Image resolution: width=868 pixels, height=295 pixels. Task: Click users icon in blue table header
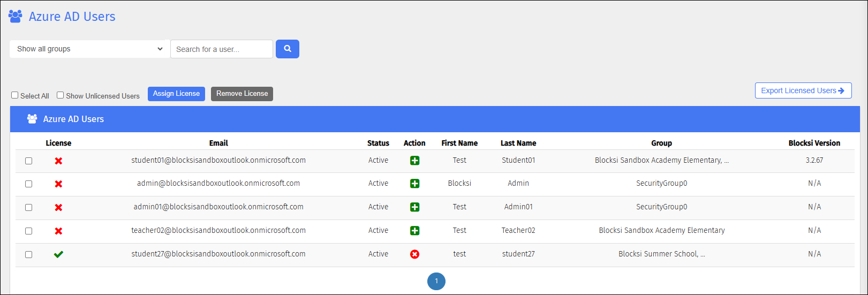(x=32, y=119)
